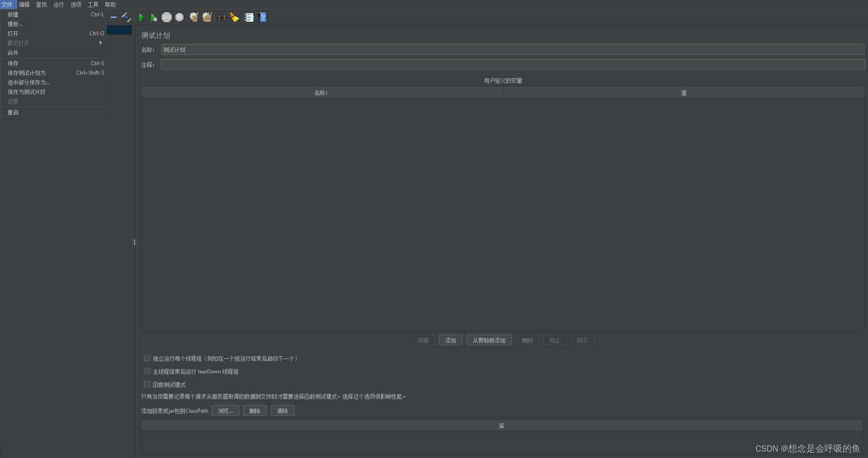This screenshot has height=458, width=868.
Task: Click 删除 button under variables table
Action: (x=527, y=340)
